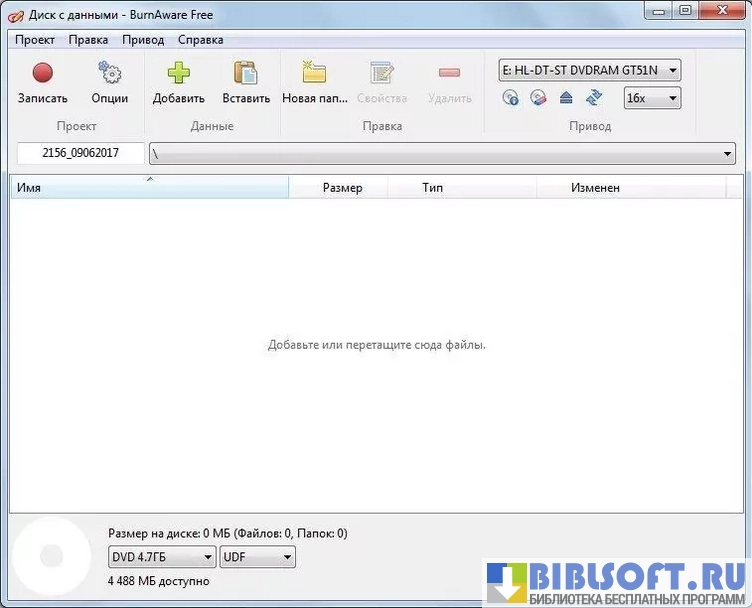Image resolution: width=752 pixels, height=608 pixels.
Task: Open the Привод menu
Action: tap(143, 40)
